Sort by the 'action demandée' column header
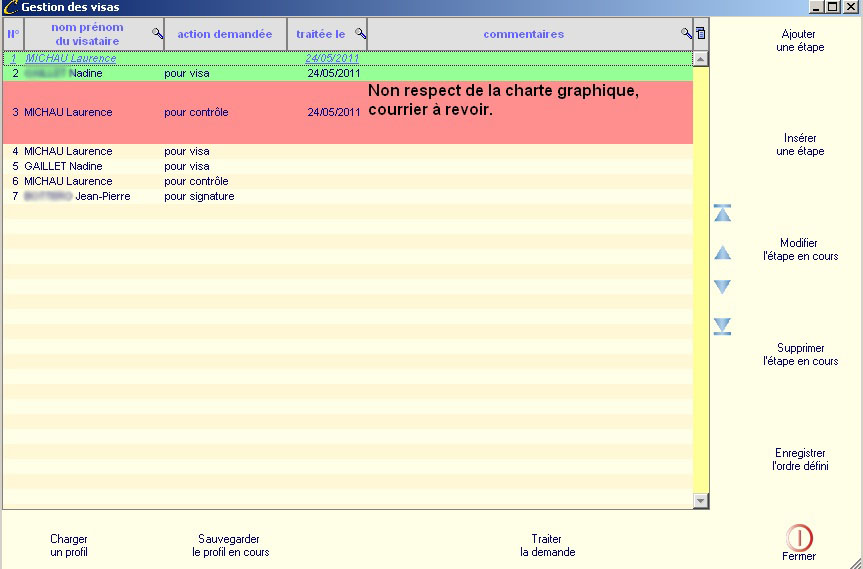Viewport: 863px width, 569px height. (x=224, y=34)
